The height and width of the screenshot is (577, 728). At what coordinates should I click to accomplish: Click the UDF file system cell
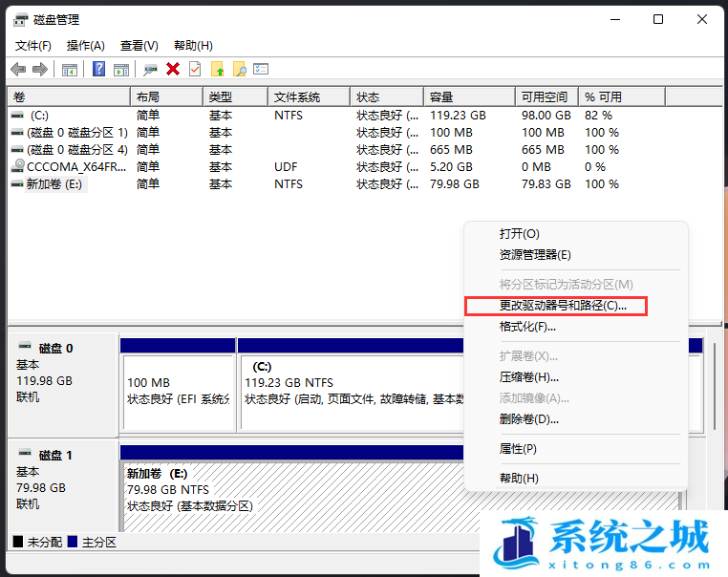tap(286, 167)
